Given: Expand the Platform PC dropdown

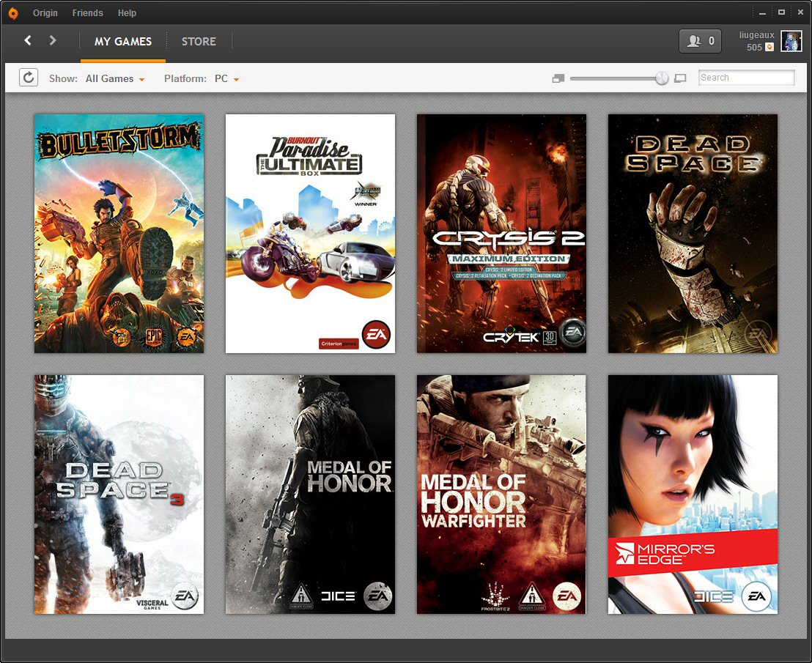Looking at the screenshot, I should (227, 78).
